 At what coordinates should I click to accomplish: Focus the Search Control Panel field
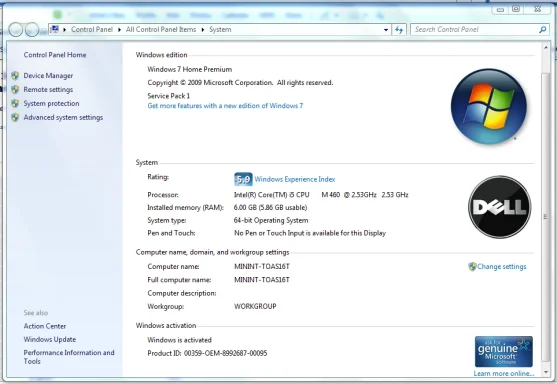tap(476, 29)
